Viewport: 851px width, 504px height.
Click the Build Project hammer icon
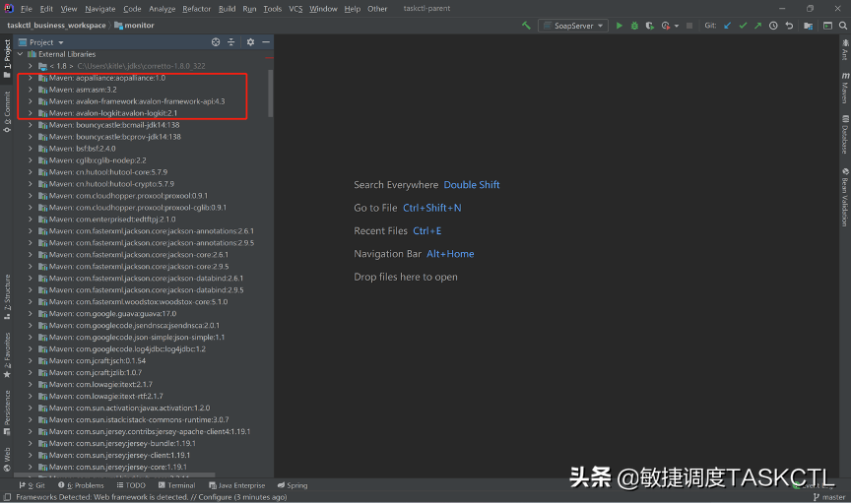pos(526,26)
